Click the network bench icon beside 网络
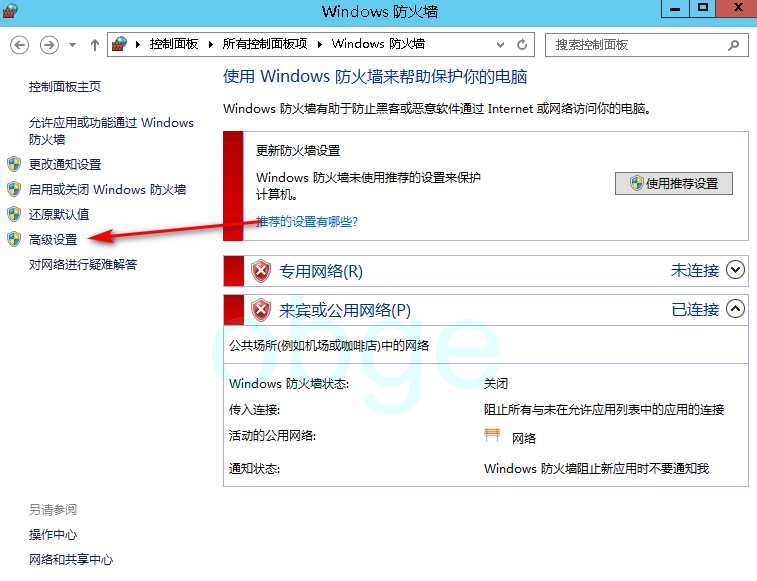Screen dimensions: 757x581 click(x=492, y=435)
